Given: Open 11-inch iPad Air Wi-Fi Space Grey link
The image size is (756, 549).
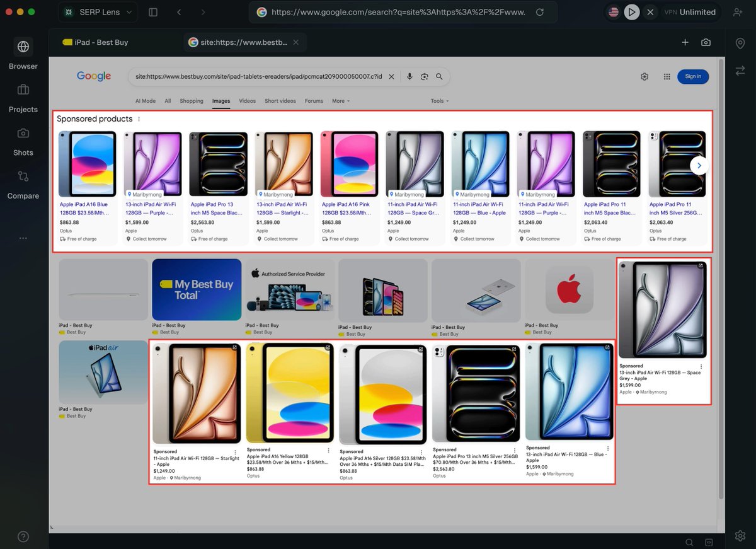Looking at the screenshot, I should (412, 209).
